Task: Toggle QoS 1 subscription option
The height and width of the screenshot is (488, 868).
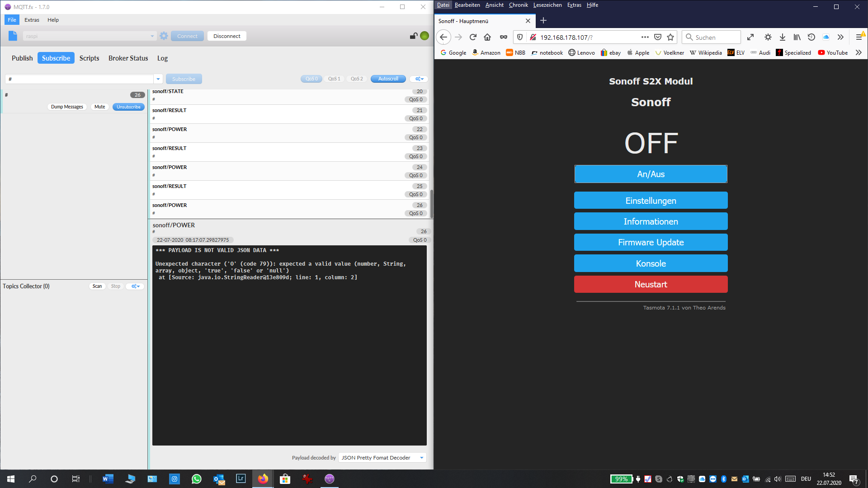Action: [x=334, y=79]
